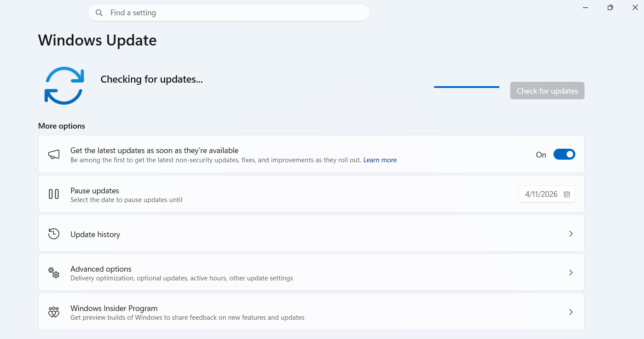Image resolution: width=644 pixels, height=339 pixels.
Task: Click inside the Find a setting field
Action: [x=227, y=13]
